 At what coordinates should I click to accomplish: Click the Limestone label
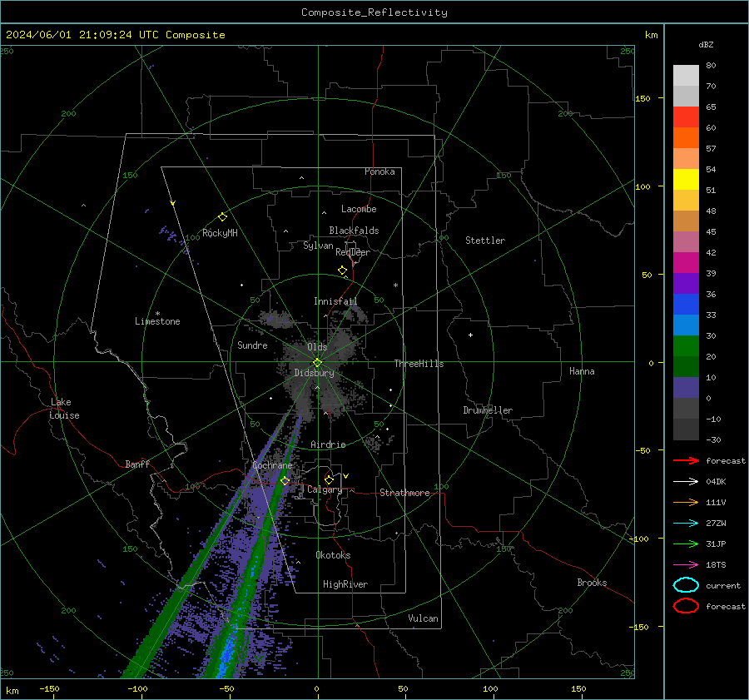click(157, 321)
